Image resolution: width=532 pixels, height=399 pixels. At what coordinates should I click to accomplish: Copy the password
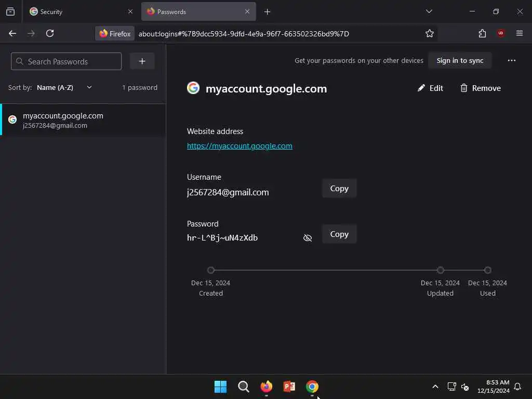[x=339, y=234]
